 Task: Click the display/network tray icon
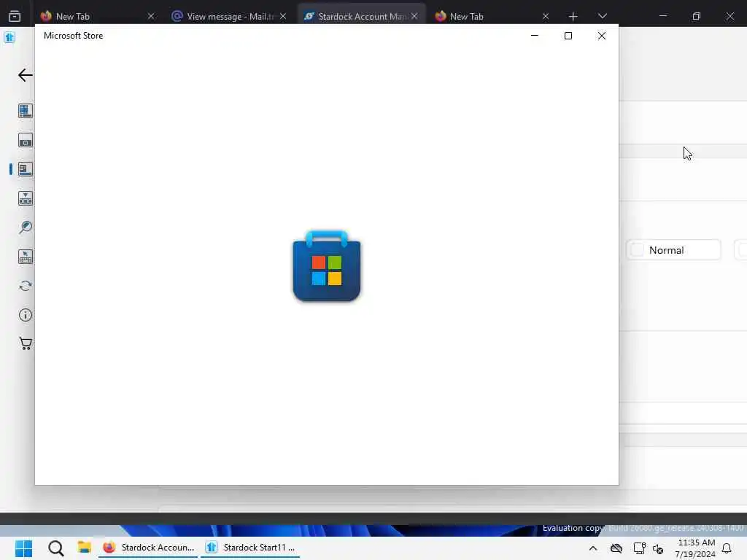(x=639, y=548)
